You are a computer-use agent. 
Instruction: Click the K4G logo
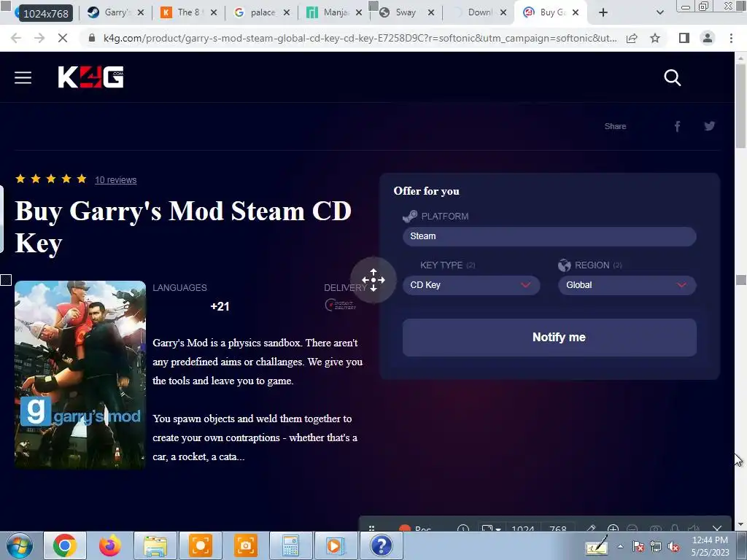91,77
